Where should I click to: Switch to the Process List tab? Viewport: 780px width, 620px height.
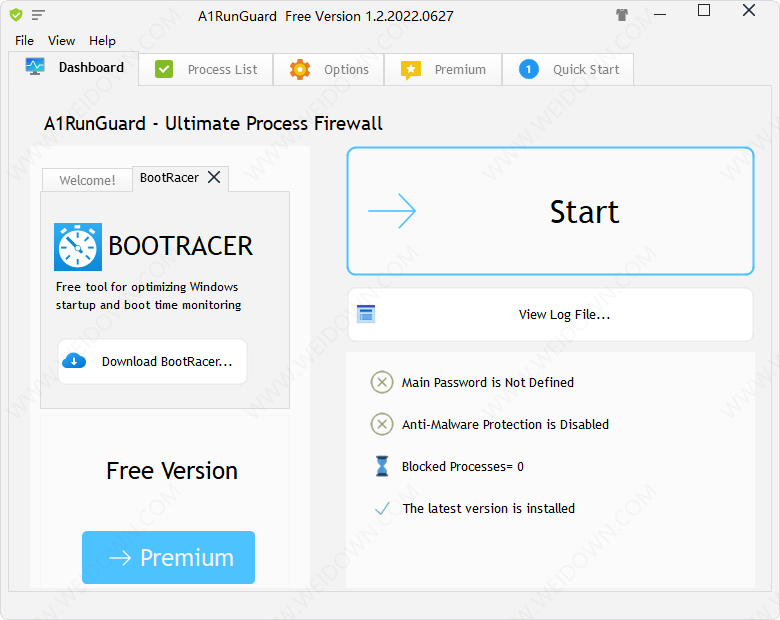coord(207,70)
